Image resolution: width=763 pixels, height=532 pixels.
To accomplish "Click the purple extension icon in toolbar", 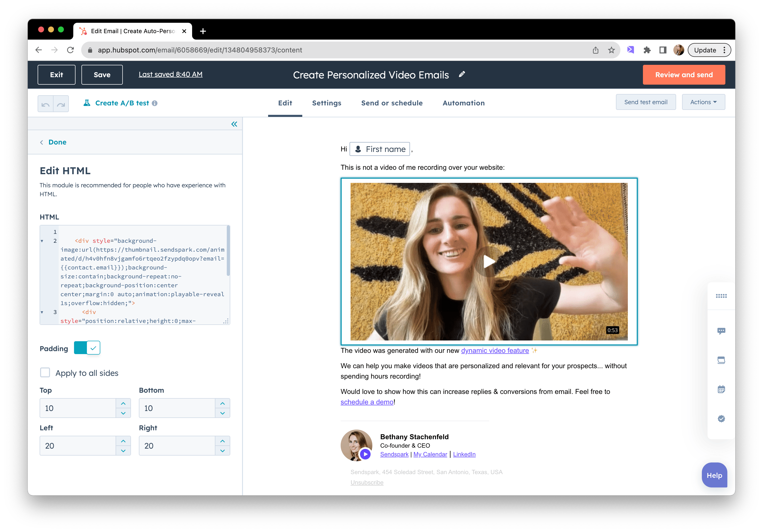I will pyautogui.click(x=631, y=50).
